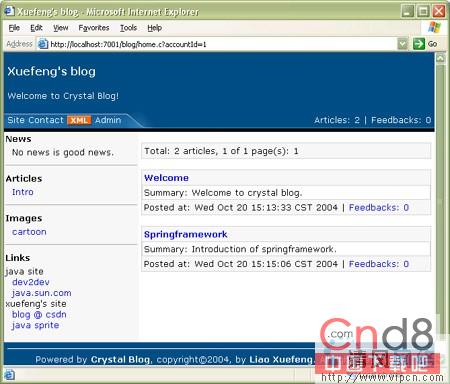
Task: Open the address bar history dropdown arrow
Action: click(x=403, y=44)
